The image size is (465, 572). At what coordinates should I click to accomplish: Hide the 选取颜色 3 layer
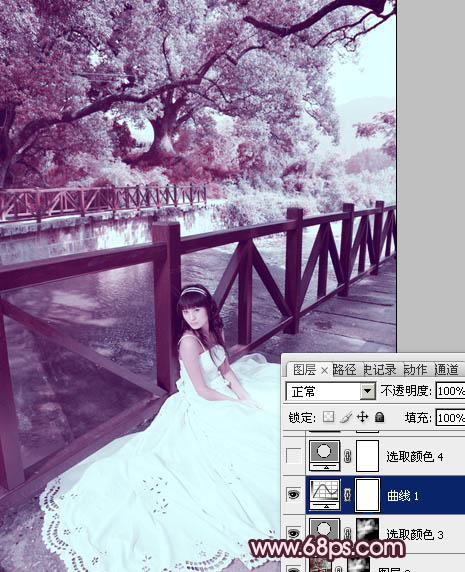point(294,533)
